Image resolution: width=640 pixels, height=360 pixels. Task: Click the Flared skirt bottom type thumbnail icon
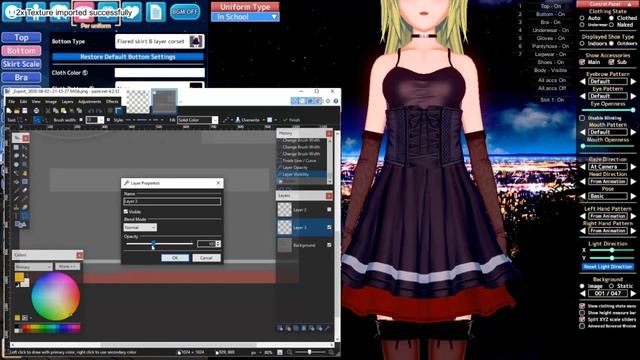(196, 41)
